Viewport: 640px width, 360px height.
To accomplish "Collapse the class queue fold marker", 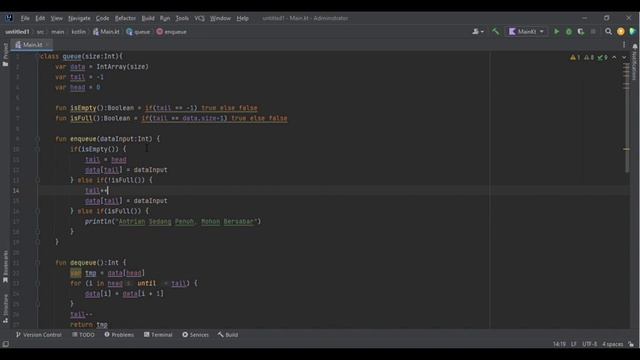I will tap(38, 56).
